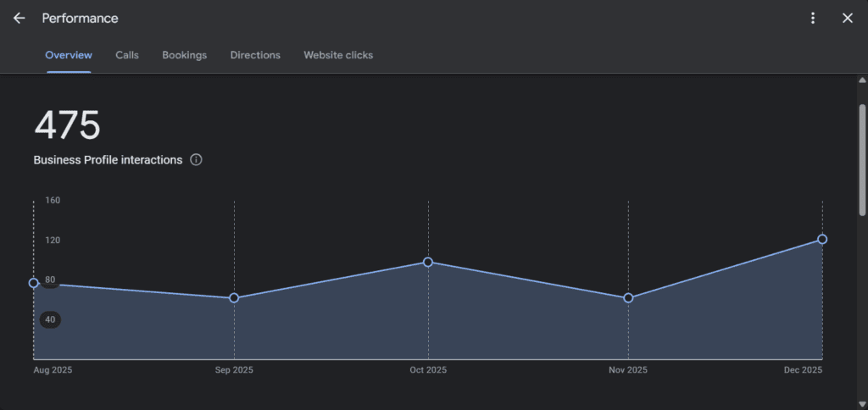
Task: Go to the Directions tab
Action: (255, 55)
